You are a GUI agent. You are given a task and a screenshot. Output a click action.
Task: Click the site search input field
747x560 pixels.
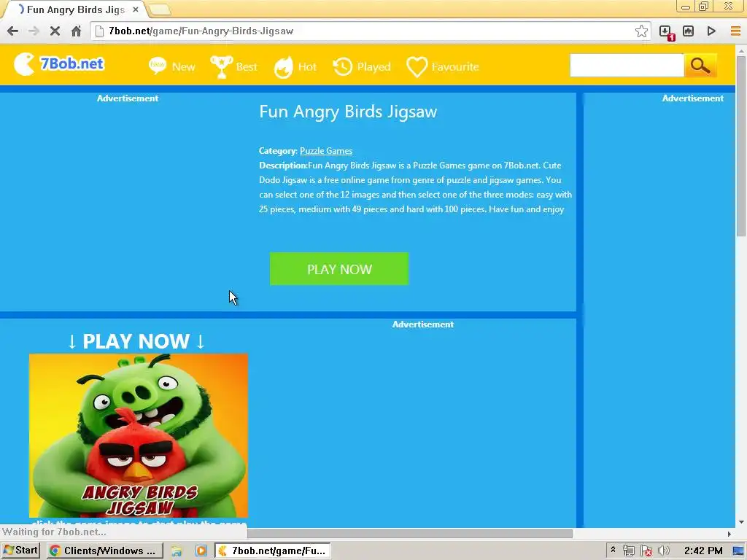coord(627,65)
